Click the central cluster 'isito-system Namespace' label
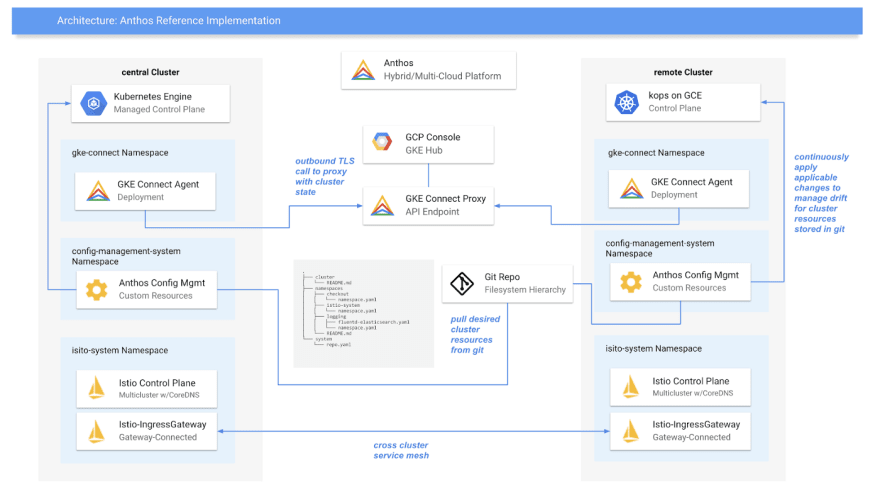Screen dimensions: 880x485 (x=120, y=350)
